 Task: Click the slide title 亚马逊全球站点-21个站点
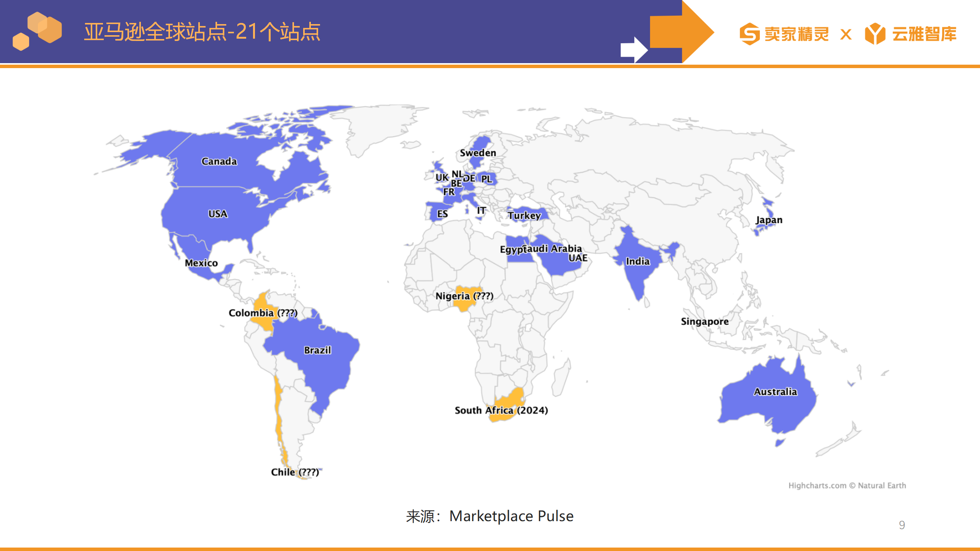(x=202, y=31)
